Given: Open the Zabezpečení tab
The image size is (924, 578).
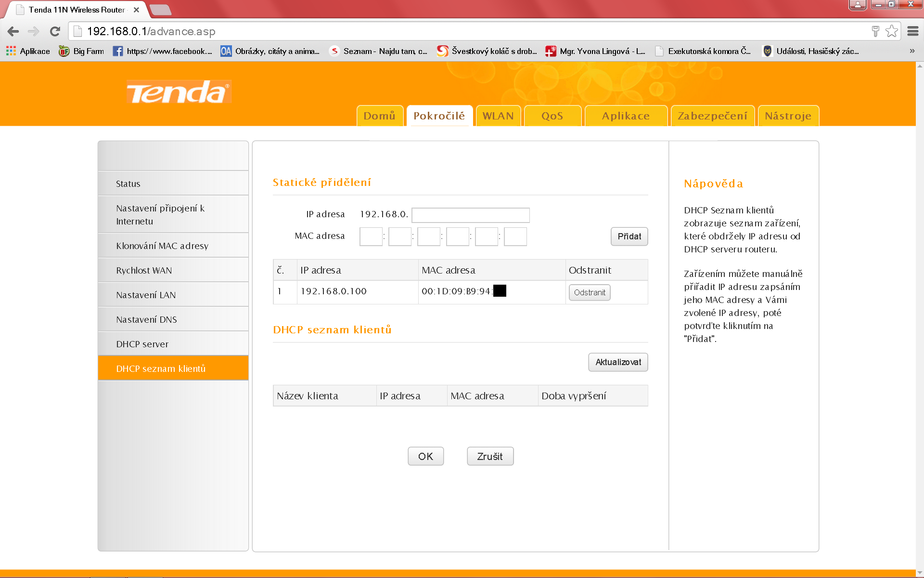Looking at the screenshot, I should (712, 116).
